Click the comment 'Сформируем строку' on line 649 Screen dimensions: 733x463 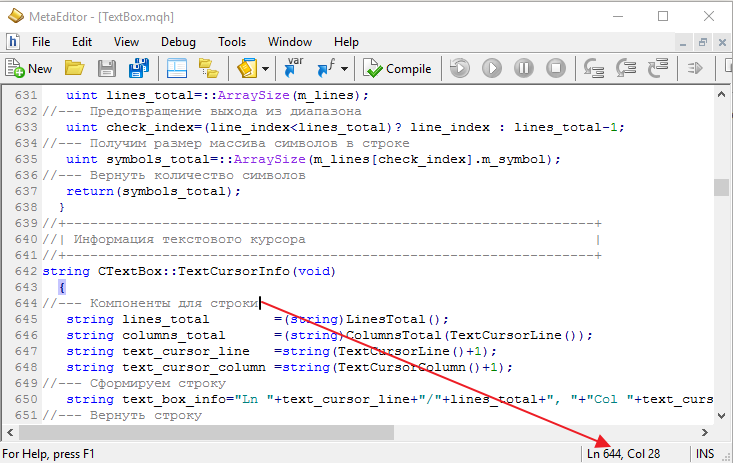(158, 383)
